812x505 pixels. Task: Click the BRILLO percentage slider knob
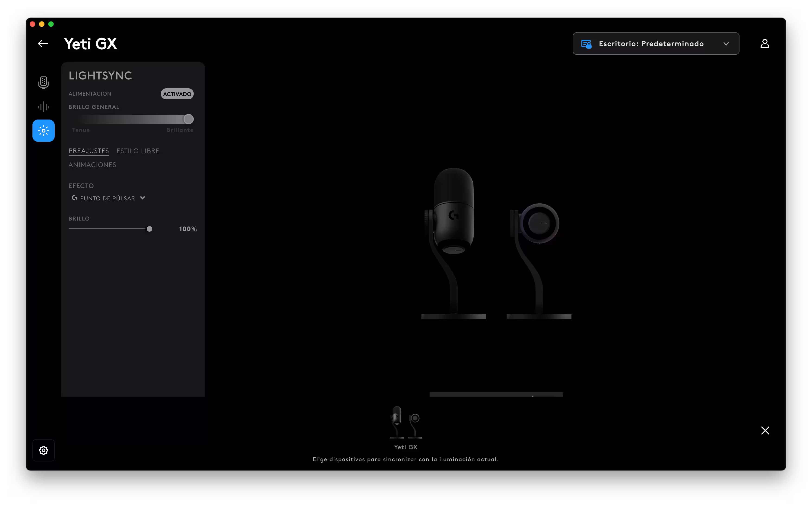tap(150, 229)
